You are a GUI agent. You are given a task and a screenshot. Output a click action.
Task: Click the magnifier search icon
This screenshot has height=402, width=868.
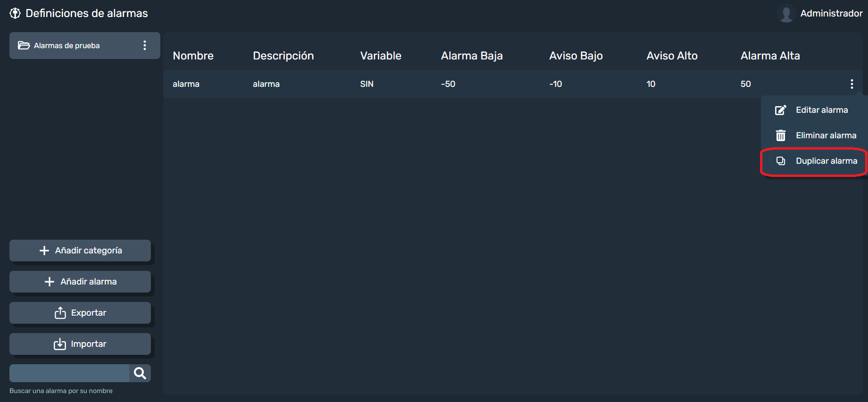[140, 373]
